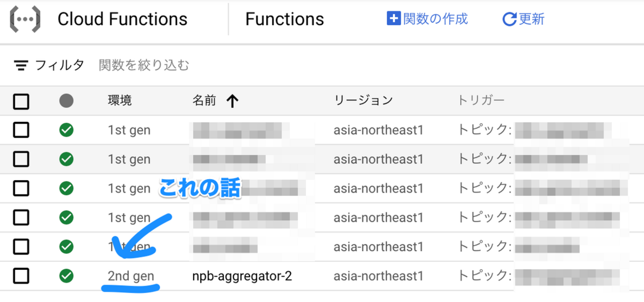Check the box for npb-aggregator-2 row
This screenshot has width=644, height=302.
pos(21,276)
